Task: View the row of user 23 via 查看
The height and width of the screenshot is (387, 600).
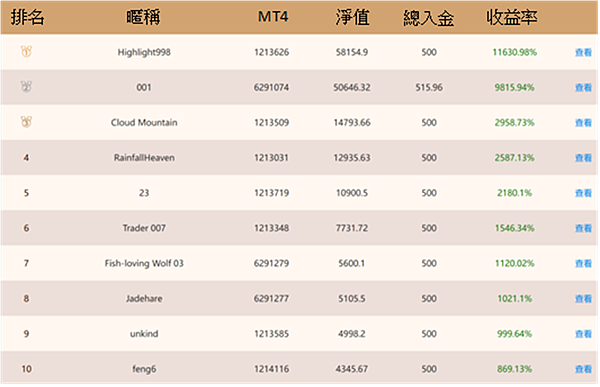Action: 583,193
